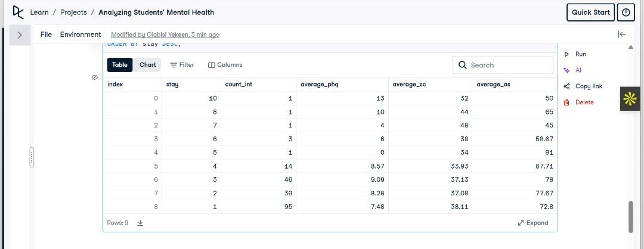Viewport: 644px width, 249px height.
Task: Click the Run play icon
Action: pos(567,54)
